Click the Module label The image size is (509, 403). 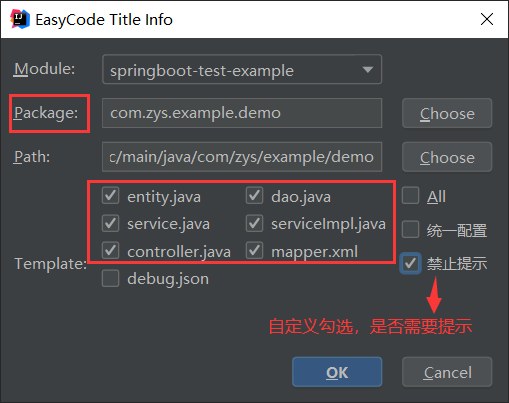pos(44,69)
